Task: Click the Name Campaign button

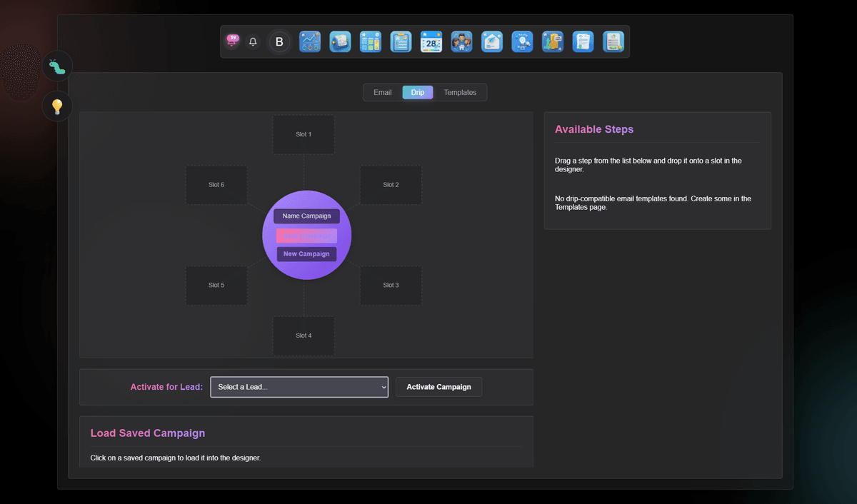Action: pos(306,216)
